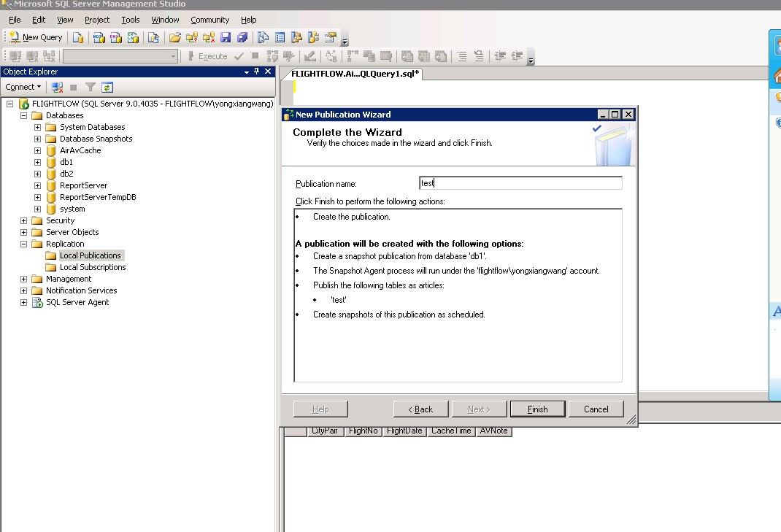This screenshot has width=781, height=532.
Task: Click Finish in the publication wizard
Action: pyautogui.click(x=537, y=409)
